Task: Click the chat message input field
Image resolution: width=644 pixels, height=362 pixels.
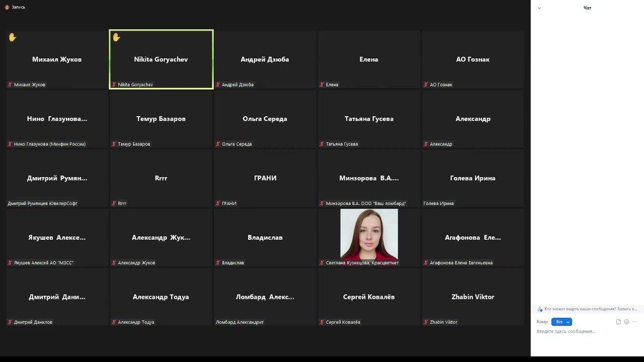Action: 587,332
